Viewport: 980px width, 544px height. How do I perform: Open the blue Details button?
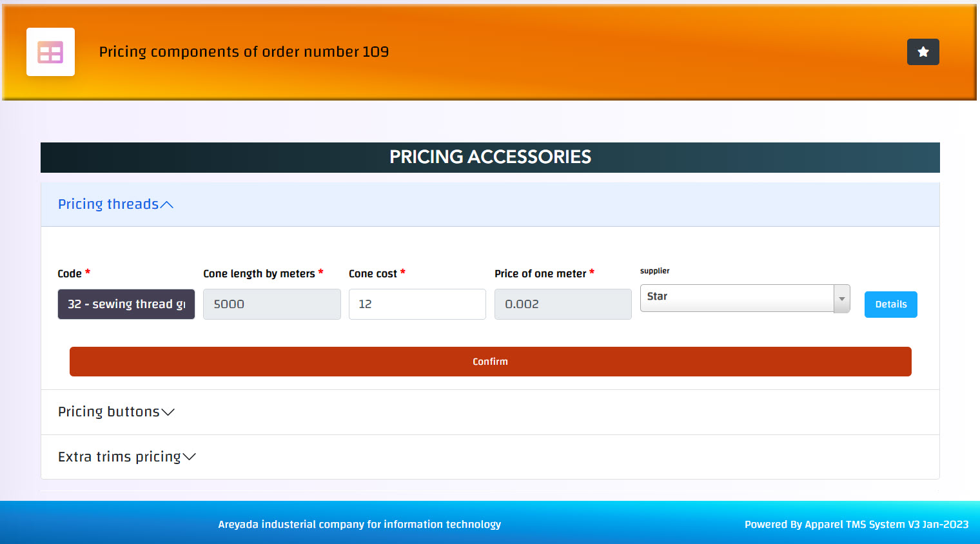890,304
